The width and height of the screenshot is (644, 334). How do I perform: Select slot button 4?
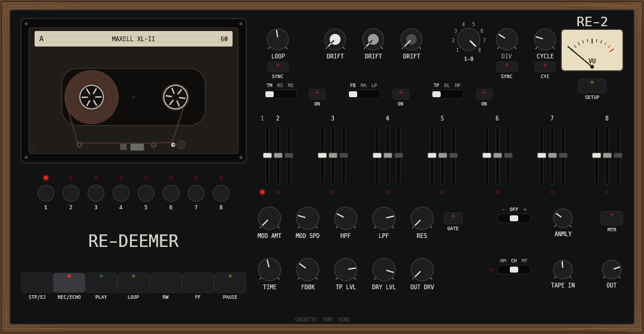120,193
